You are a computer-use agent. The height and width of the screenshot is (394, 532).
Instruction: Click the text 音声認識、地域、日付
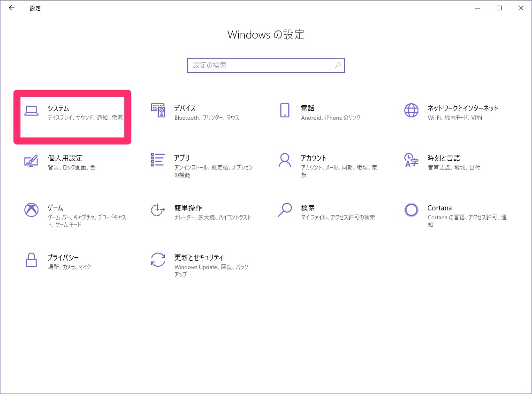pyautogui.click(x=454, y=168)
